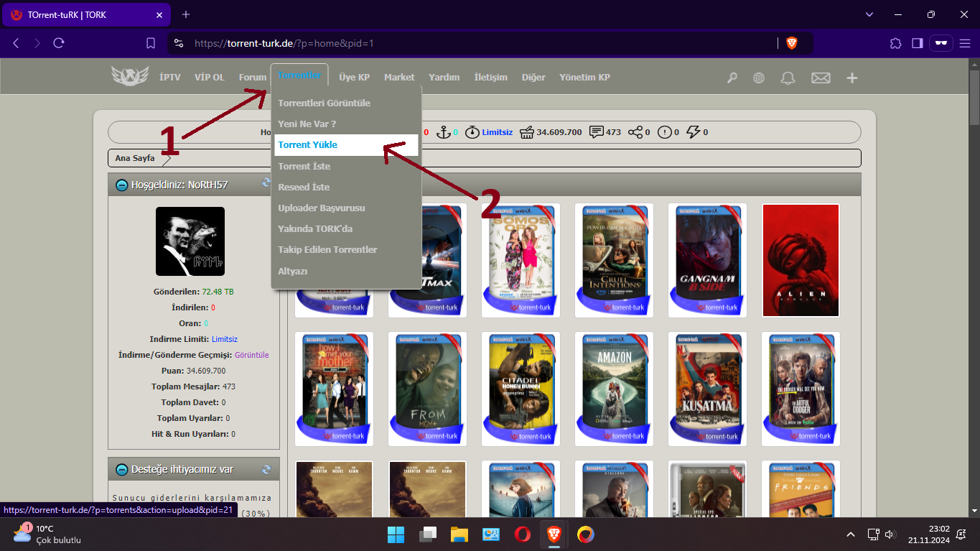The height and width of the screenshot is (551, 980).
Task: Open the İPTV nav link
Action: pyautogui.click(x=170, y=77)
